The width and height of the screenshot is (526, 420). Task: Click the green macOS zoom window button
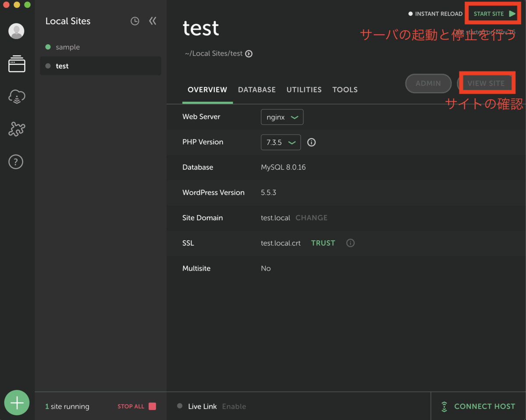tap(27, 5)
